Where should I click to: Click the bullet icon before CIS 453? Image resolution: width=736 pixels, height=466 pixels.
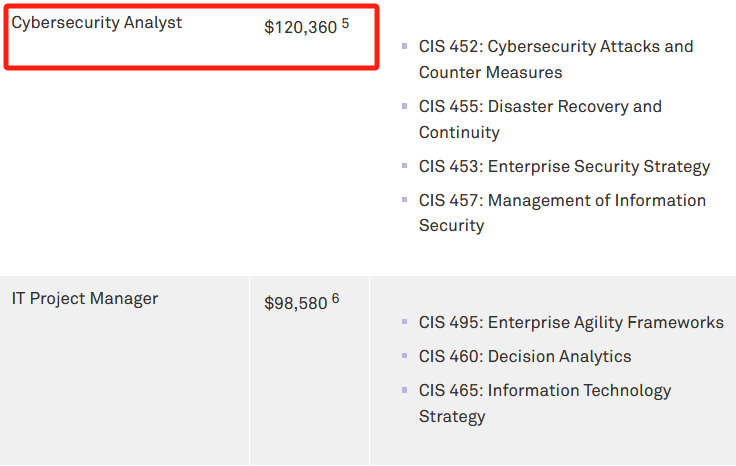(405, 166)
